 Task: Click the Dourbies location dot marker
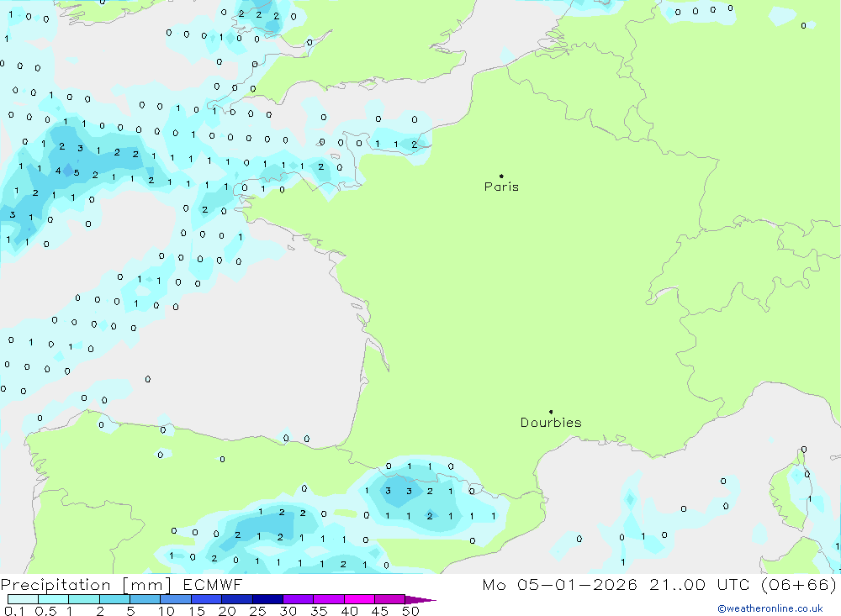click(x=551, y=412)
